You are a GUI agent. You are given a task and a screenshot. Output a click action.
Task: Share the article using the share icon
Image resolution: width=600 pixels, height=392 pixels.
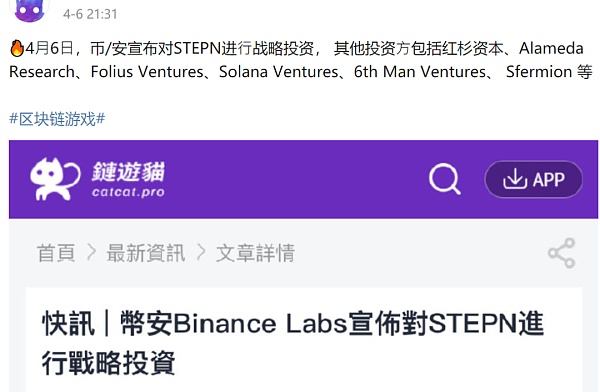click(x=562, y=253)
